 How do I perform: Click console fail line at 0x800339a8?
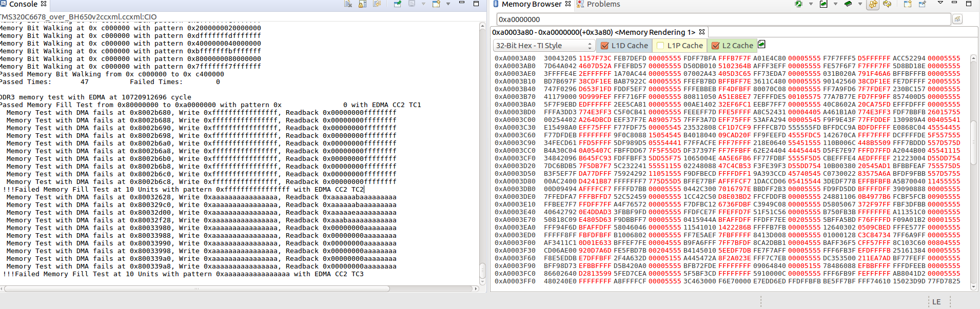click(201, 266)
